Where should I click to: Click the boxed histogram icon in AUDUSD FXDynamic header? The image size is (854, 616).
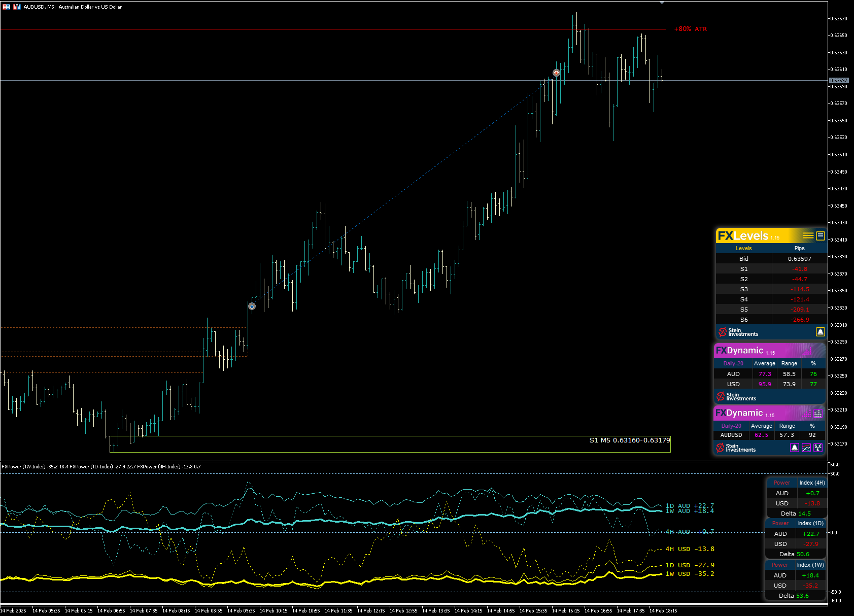(817, 414)
